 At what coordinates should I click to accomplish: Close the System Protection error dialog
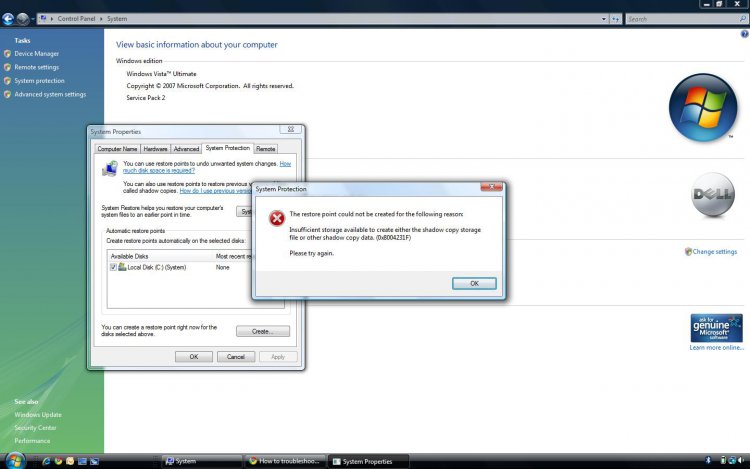(x=491, y=187)
